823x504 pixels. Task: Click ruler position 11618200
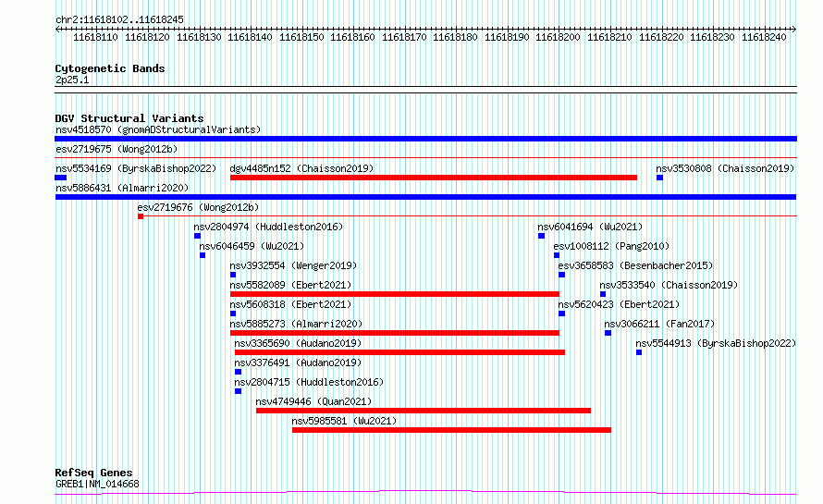(x=558, y=37)
